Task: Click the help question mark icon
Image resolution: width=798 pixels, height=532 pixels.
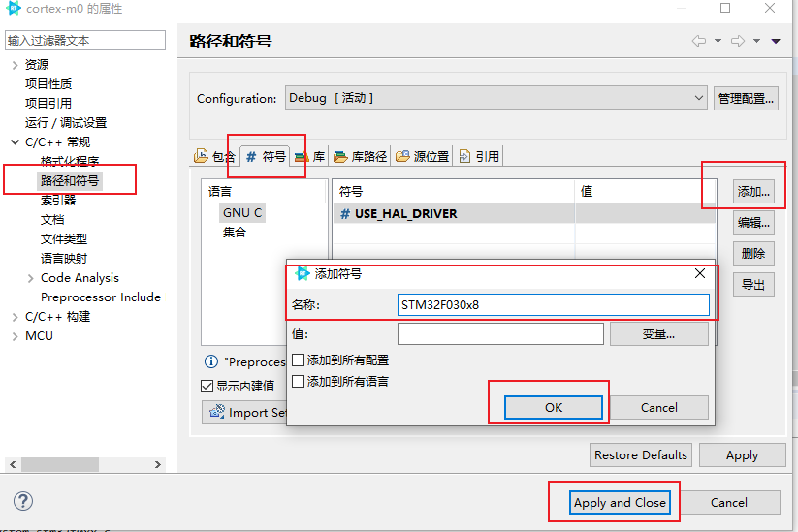Action: click(x=23, y=501)
